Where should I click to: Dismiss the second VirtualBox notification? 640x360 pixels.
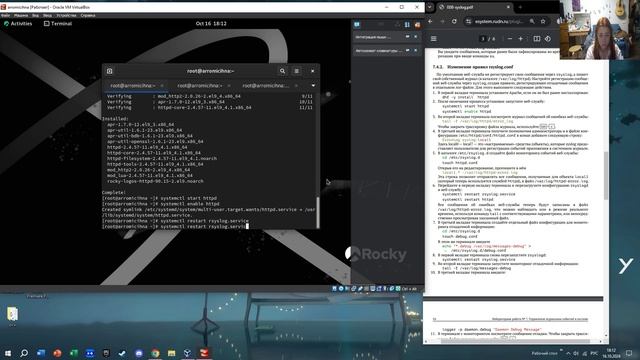(416, 51)
